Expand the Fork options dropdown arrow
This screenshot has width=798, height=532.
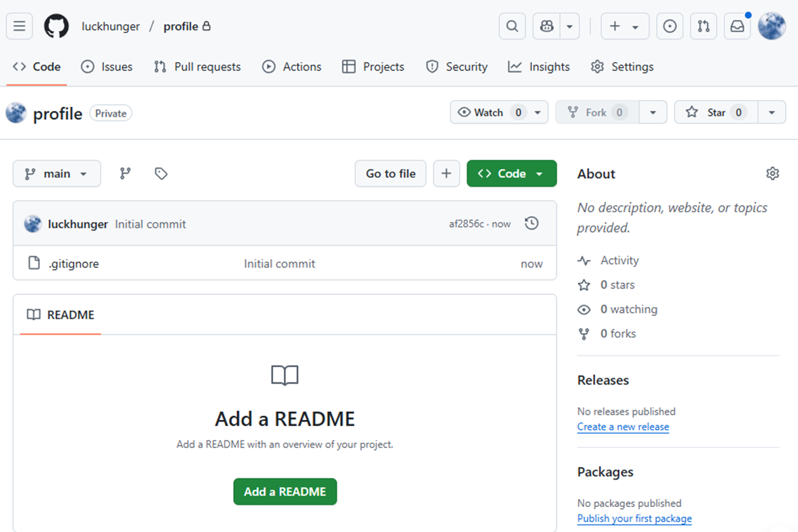coord(653,112)
